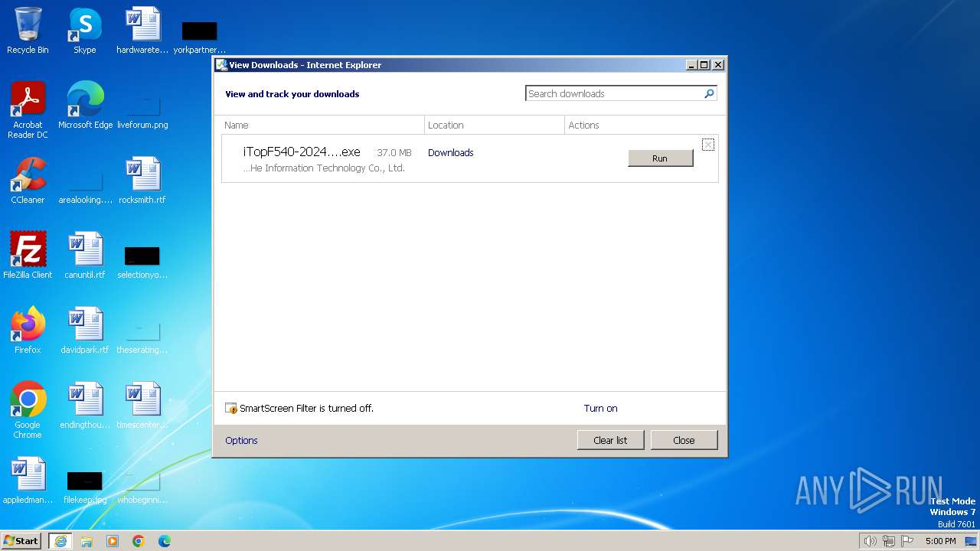
Task: Open network status tray icon
Action: [x=890, y=541]
